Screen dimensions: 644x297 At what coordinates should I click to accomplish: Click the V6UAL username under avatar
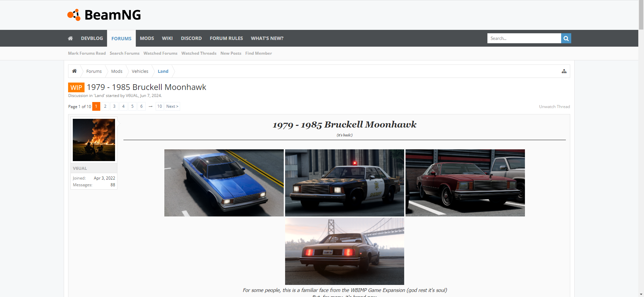[x=80, y=168]
